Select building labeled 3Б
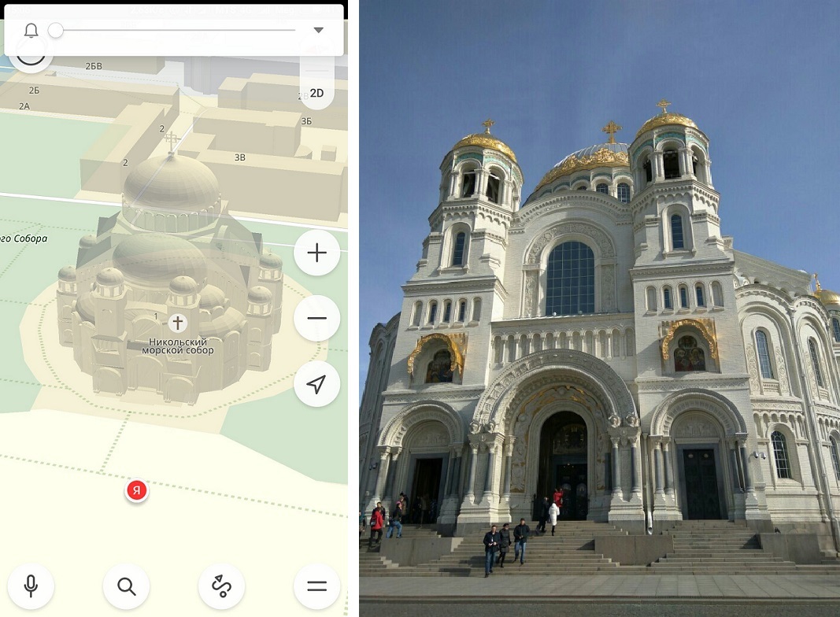This screenshot has height=617, width=840. 306,121
